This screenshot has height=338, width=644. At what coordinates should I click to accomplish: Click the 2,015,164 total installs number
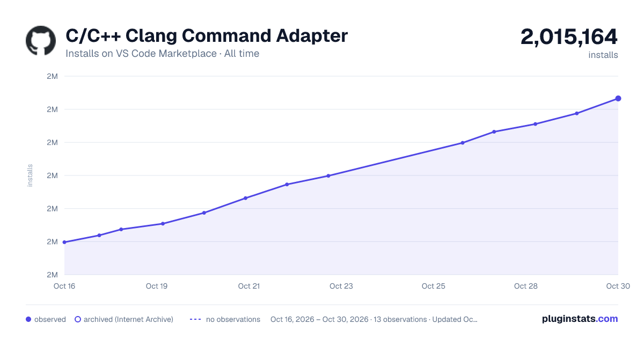tap(569, 36)
